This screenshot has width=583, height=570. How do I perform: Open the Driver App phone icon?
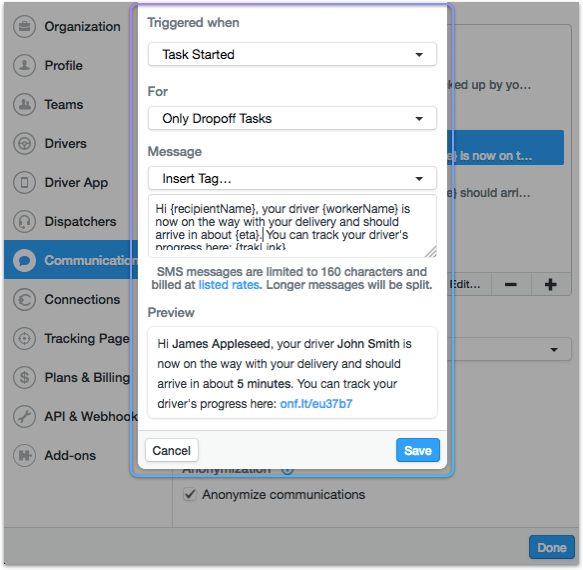pos(25,183)
